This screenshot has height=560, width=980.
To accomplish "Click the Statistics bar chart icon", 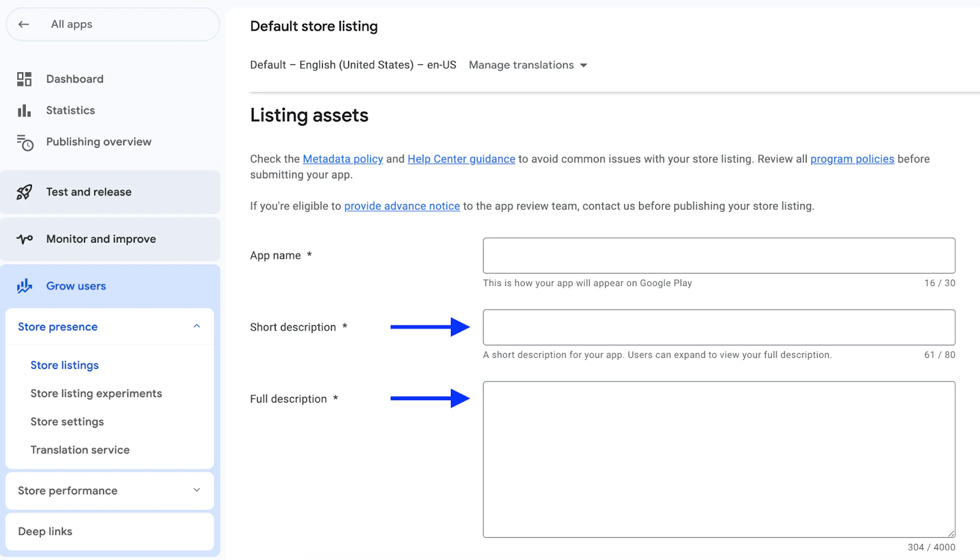I will coord(24,110).
